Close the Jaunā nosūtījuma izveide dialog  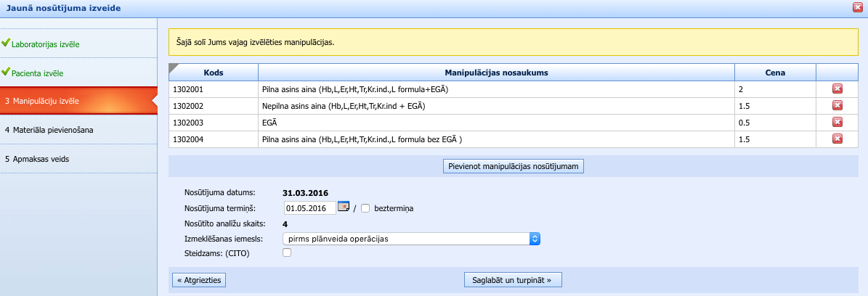pyautogui.click(x=858, y=7)
